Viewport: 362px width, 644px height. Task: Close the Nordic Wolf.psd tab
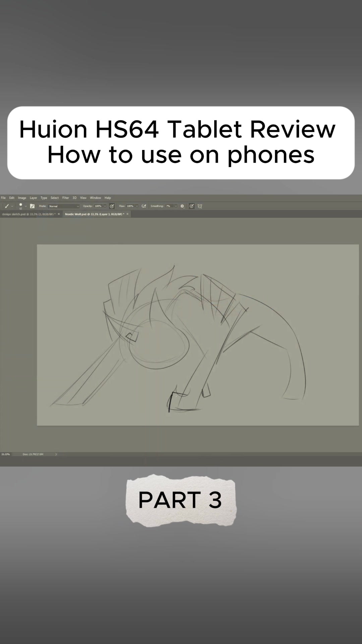click(127, 214)
